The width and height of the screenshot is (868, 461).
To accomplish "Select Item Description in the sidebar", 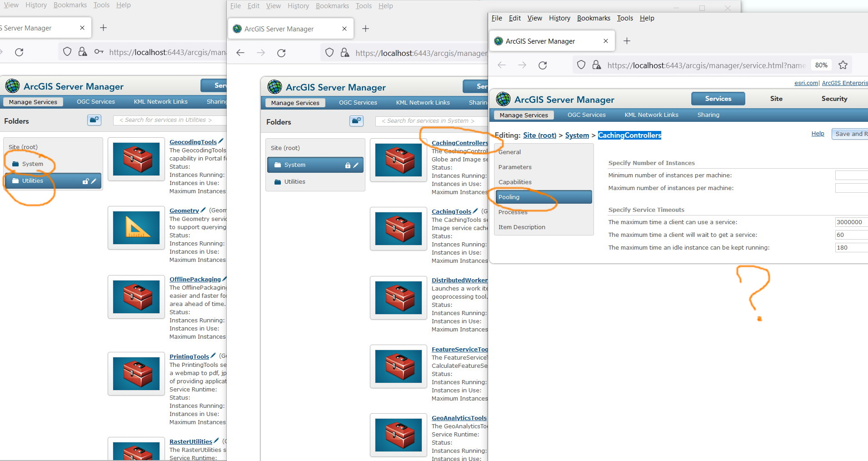I will click(x=522, y=227).
